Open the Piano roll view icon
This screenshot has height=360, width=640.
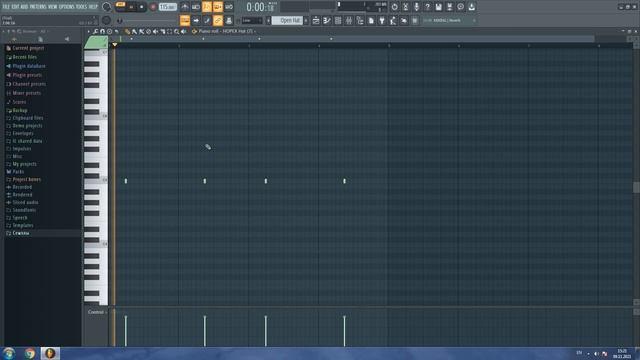(327, 20)
